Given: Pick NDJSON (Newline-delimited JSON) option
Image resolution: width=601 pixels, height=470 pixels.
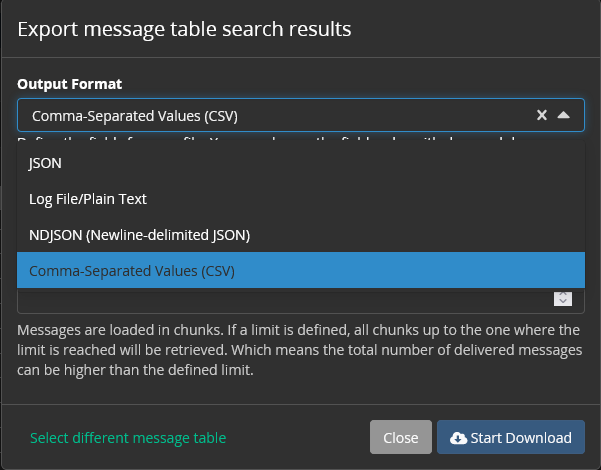Looking at the screenshot, I should [x=301, y=235].
